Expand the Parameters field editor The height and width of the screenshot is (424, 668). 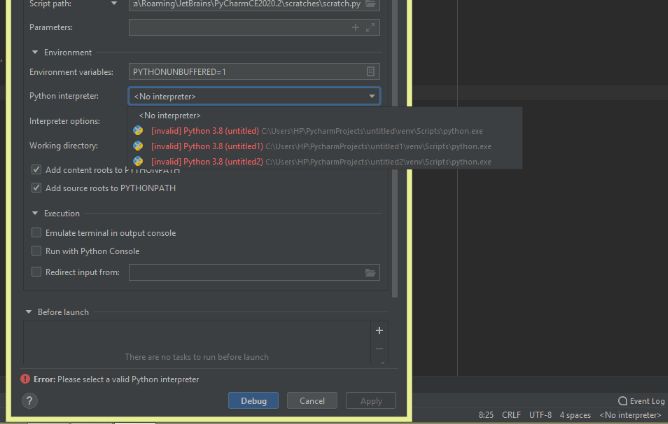(370, 28)
